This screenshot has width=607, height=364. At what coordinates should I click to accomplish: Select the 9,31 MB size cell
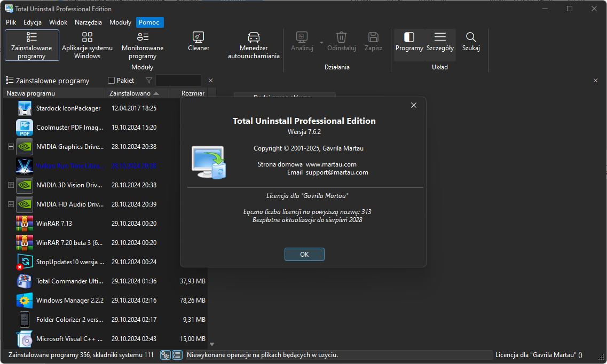194,320
